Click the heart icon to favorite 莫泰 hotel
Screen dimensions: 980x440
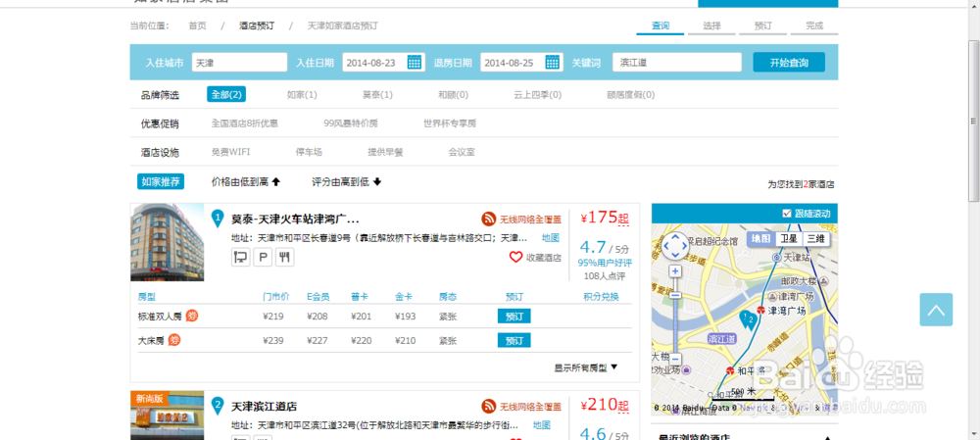[515, 257]
